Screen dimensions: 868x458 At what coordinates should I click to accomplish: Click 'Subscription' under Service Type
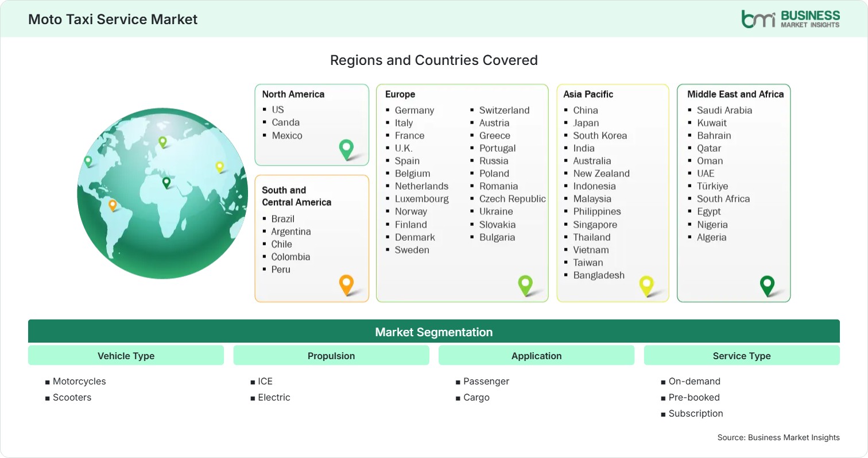[x=696, y=413]
